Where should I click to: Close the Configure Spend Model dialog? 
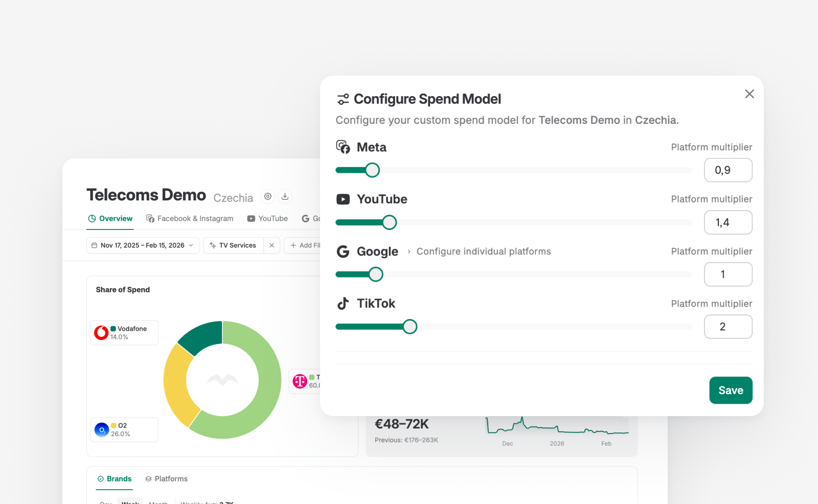coord(749,94)
